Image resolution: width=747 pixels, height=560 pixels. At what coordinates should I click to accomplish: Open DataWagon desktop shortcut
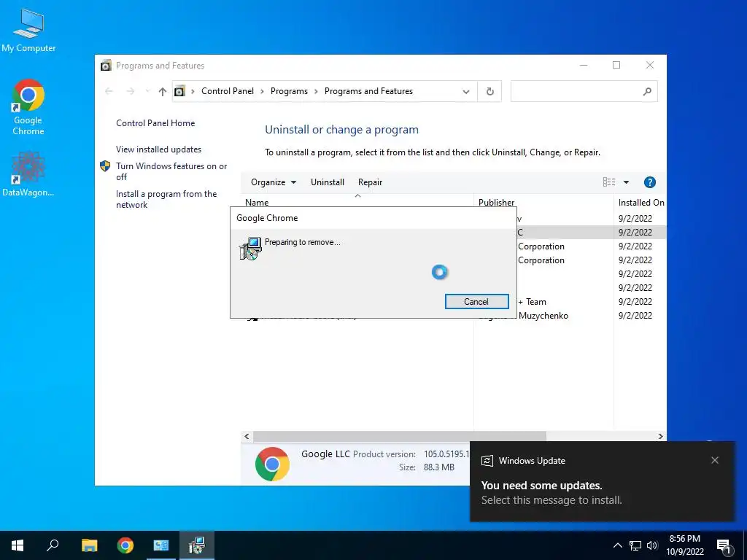click(x=28, y=174)
